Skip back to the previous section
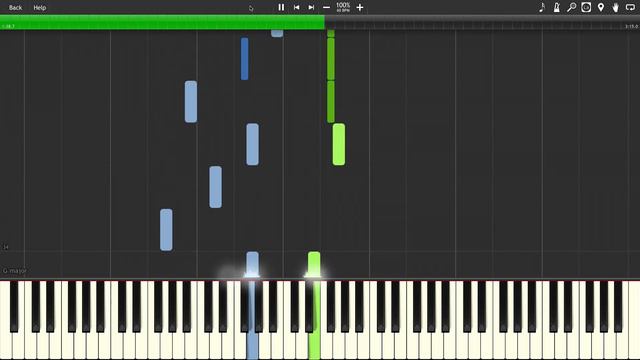The height and width of the screenshot is (360, 640). point(297,7)
